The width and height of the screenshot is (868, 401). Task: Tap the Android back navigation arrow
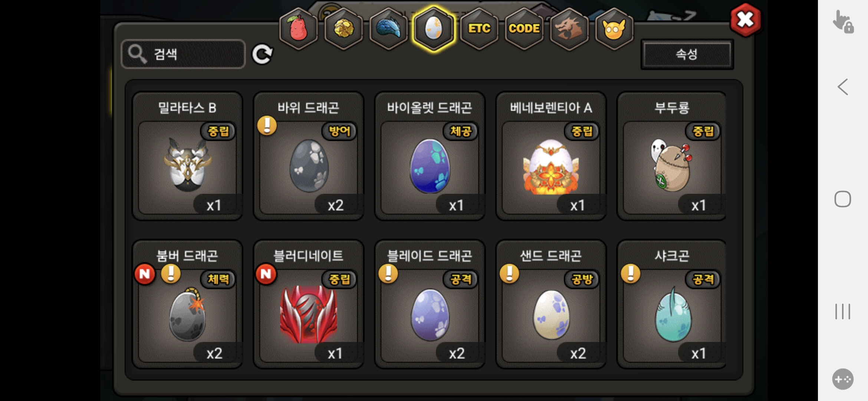click(843, 87)
